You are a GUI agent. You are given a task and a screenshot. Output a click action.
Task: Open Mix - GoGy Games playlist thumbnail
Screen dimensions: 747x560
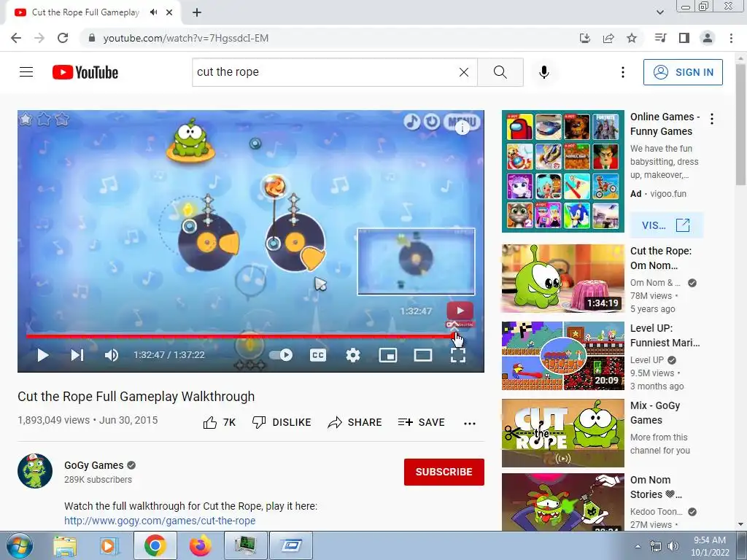pyautogui.click(x=562, y=433)
